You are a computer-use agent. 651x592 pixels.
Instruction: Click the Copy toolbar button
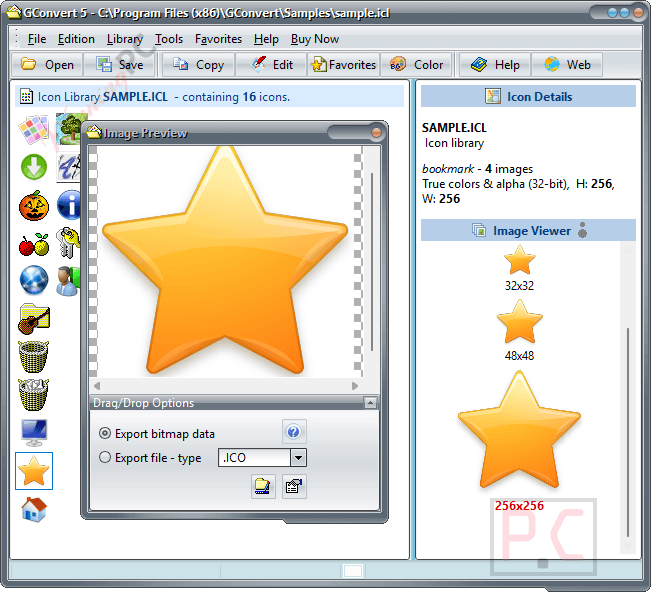pos(198,65)
